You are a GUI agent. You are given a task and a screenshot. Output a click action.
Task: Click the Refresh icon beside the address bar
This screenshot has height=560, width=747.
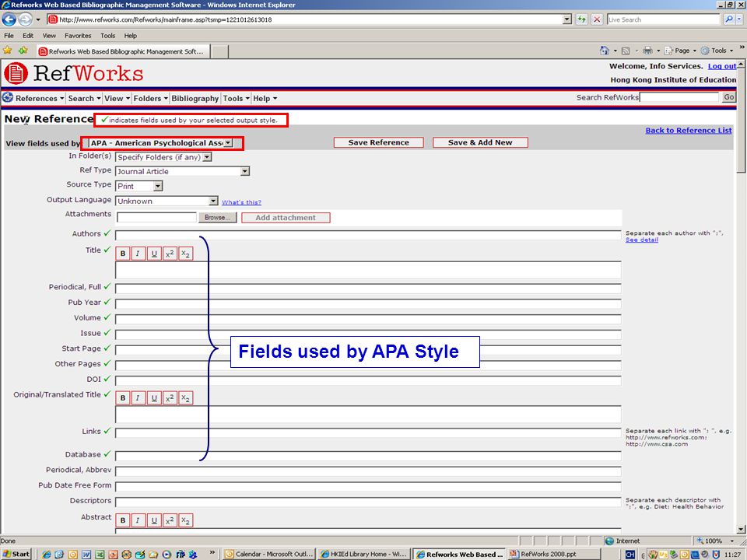pyautogui.click(x=582, y=19)
